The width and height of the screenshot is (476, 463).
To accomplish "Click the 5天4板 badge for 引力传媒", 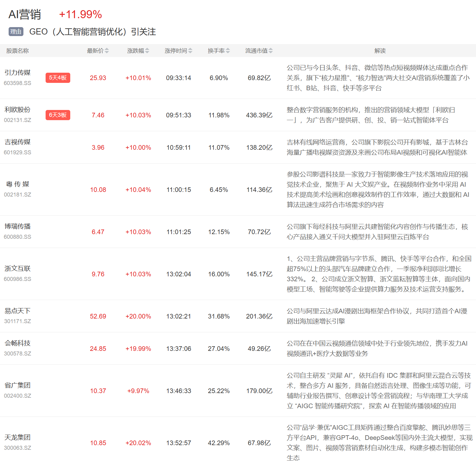I will point(58,78).
